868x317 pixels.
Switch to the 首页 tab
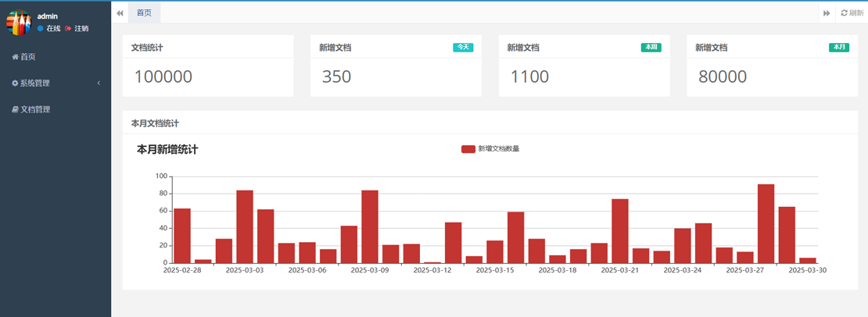click(x=144, y=12)
